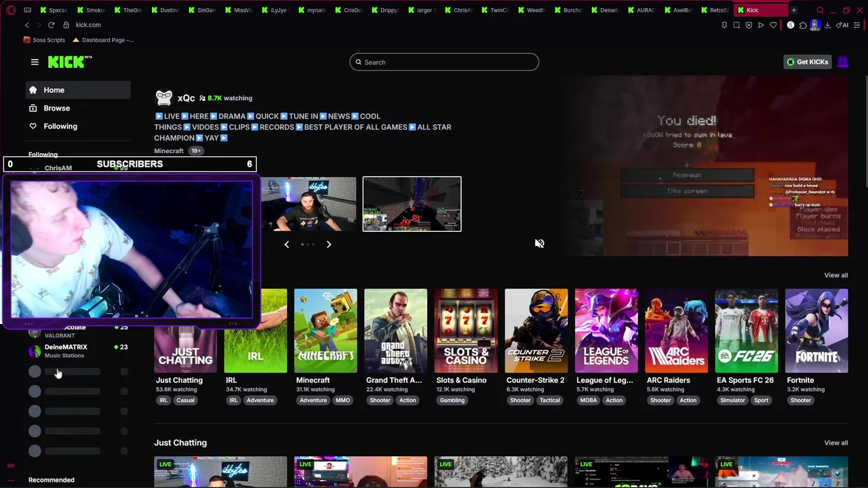The width and height of the screenshot is (868, 488).
Task: Click the Gambling tag under Slots & Casino
Action: (x=452, y=401)
